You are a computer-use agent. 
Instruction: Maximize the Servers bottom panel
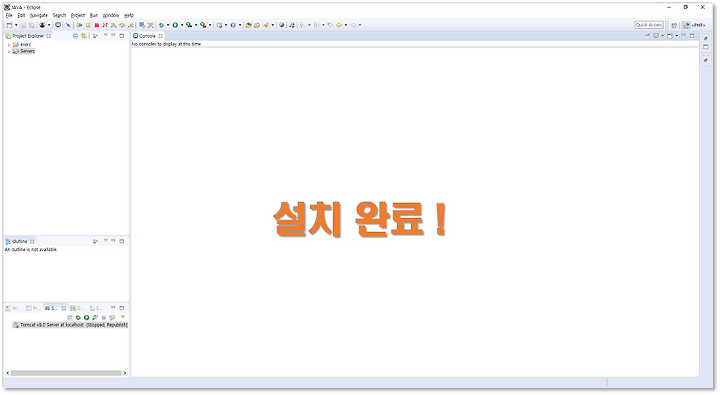tap(122, 308)
